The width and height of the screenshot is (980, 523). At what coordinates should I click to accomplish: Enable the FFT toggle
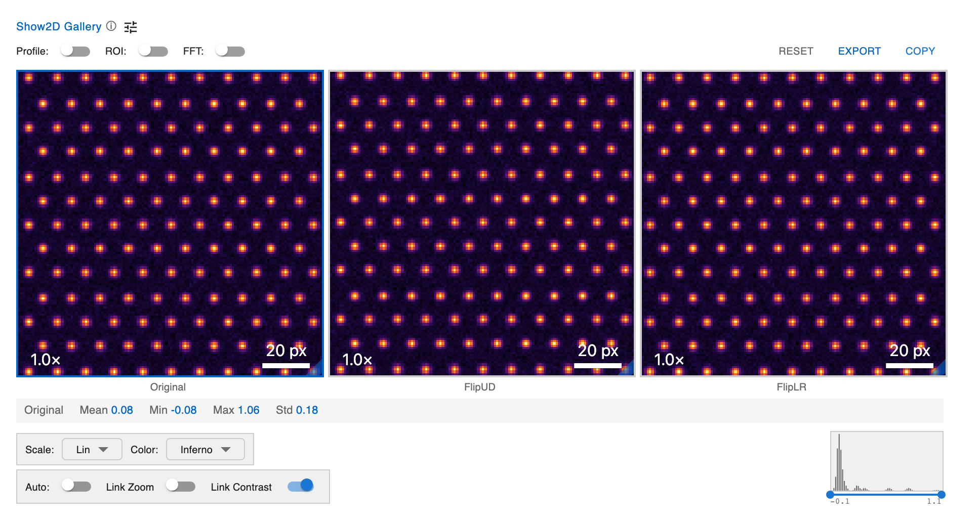pos(230,51)
